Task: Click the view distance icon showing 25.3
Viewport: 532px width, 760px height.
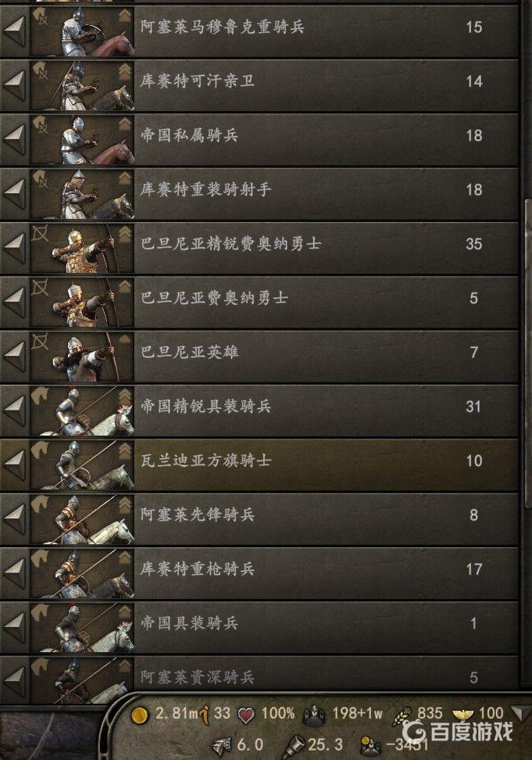Action: point(294,745)
